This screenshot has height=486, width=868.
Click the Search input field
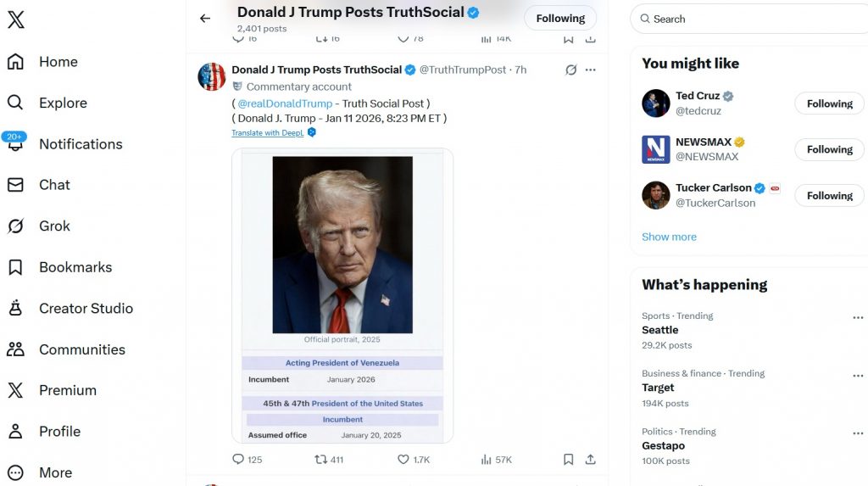point(754,19)
